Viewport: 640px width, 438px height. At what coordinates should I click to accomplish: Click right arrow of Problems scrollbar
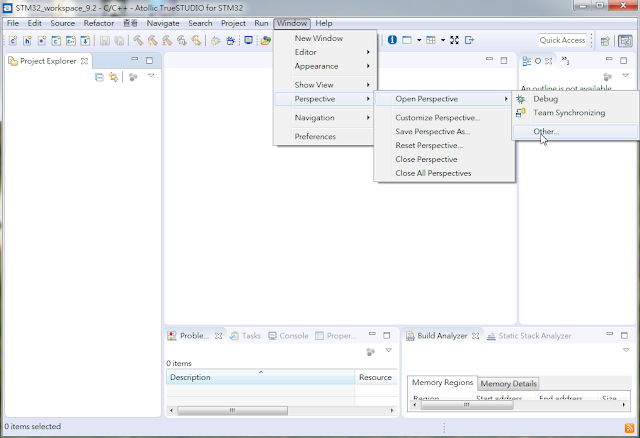coord(392,410)
